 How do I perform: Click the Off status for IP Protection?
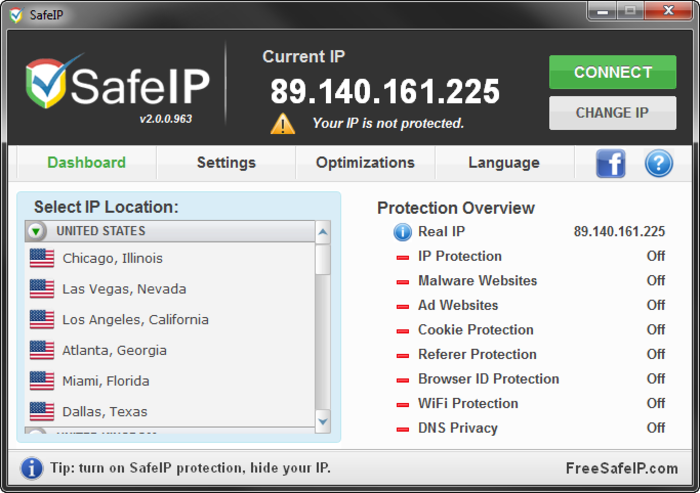pyautogui.click(x=656, y=256)
